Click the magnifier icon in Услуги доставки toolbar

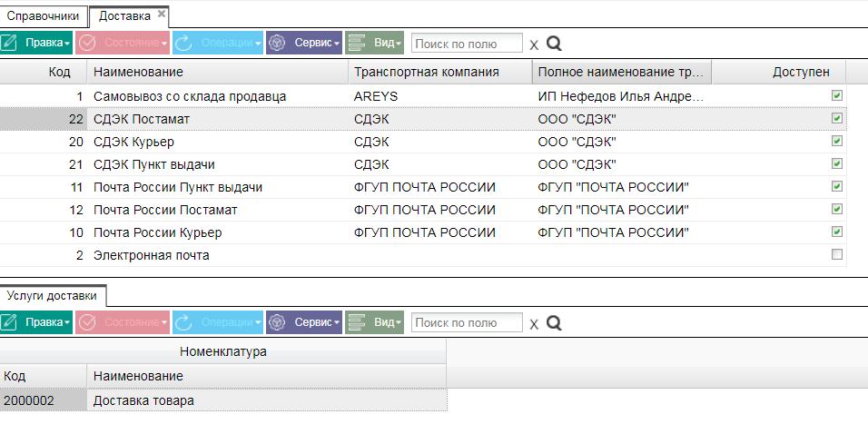pyautogui.click(x=554, y=322)
